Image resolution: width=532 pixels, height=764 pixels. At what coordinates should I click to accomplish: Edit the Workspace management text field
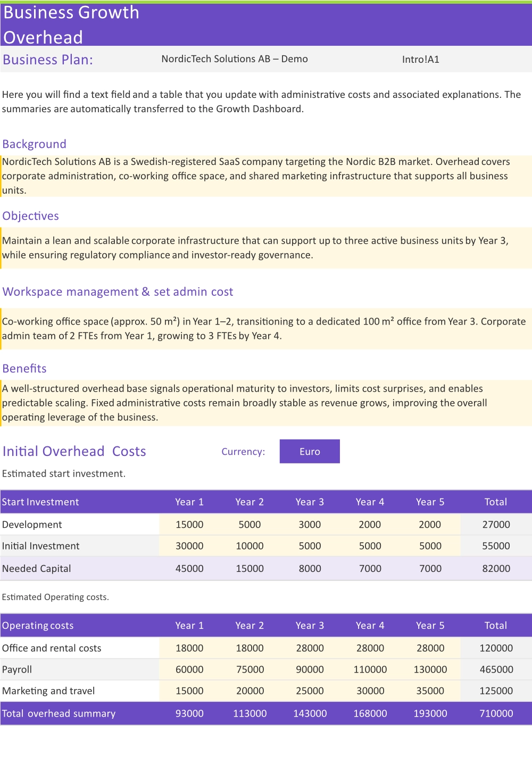tap(266, 329)
